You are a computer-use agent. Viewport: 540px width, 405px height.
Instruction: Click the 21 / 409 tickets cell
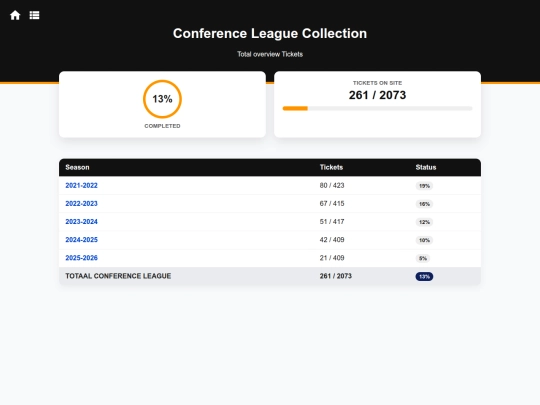click(332, 258)
